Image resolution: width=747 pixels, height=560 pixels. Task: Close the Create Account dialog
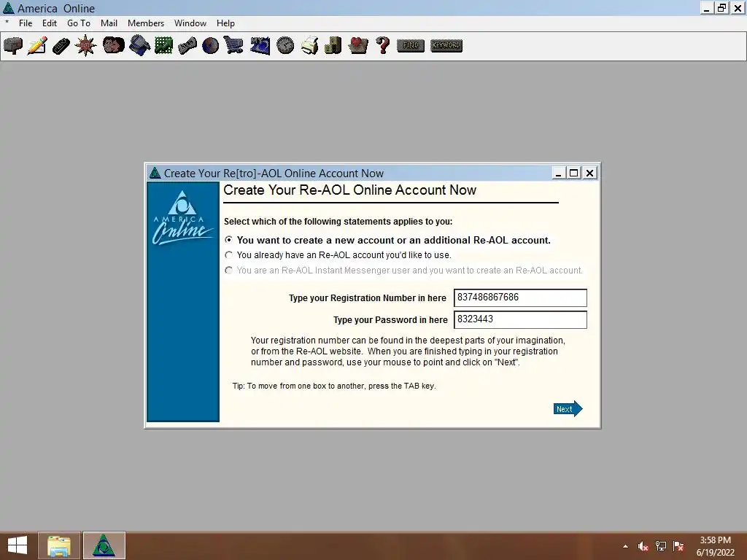[x=589, y=173]
